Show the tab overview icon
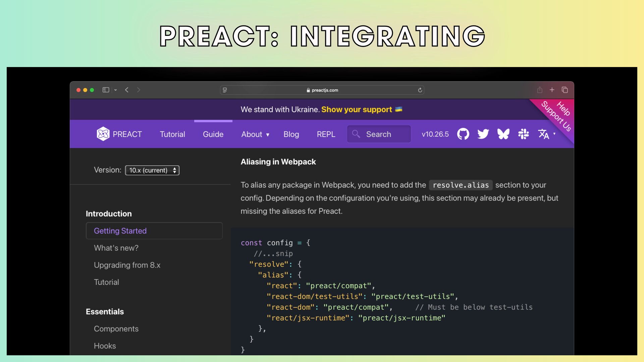The height and width of the screenshot is (362, 644). [565, 90]
